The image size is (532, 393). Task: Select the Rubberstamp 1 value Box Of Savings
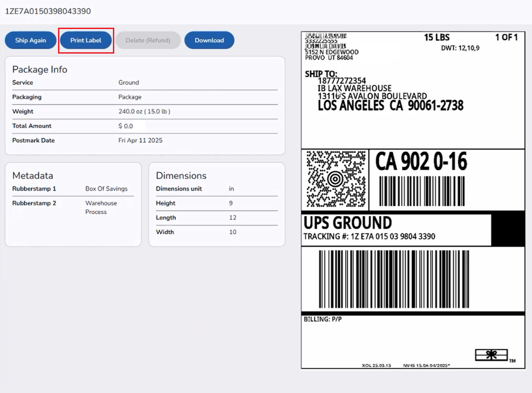point(107,188)
